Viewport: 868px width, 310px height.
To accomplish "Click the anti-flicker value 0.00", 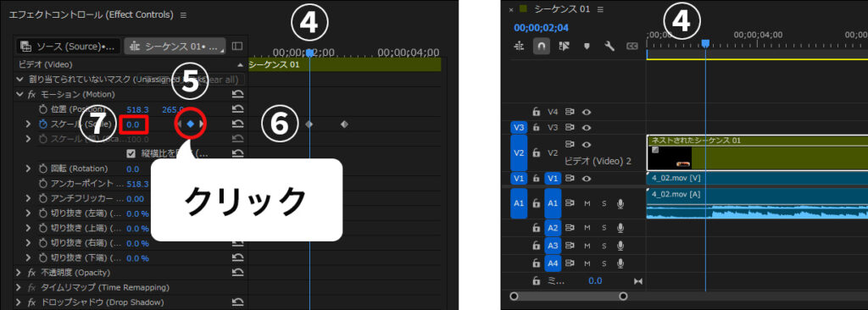I will (135, 199).
